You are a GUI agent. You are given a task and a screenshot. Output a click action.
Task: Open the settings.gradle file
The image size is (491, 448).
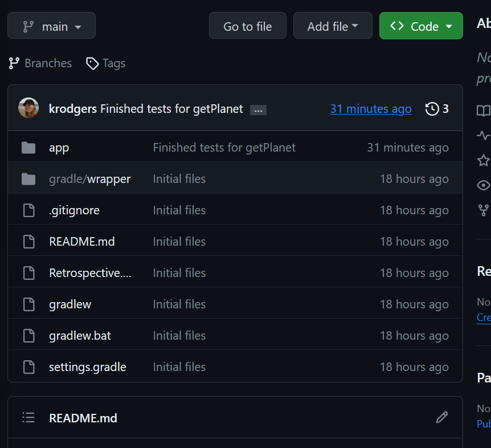[x=88, y=367]
